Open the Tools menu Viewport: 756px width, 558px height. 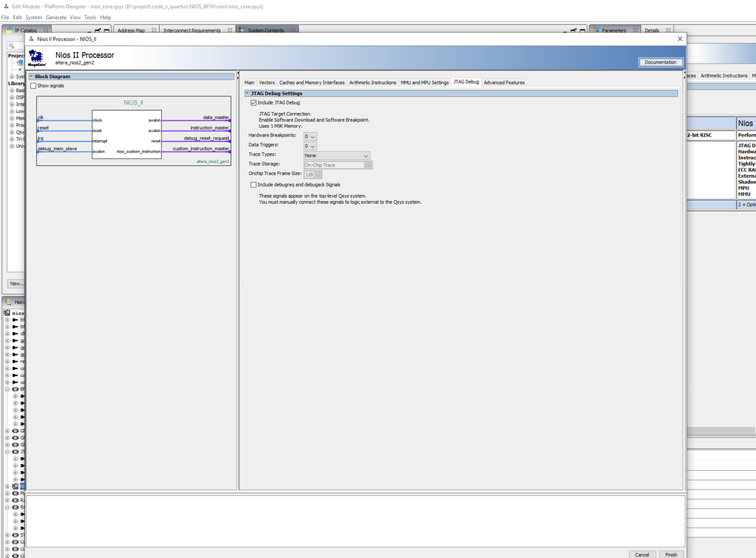[90, 17]
